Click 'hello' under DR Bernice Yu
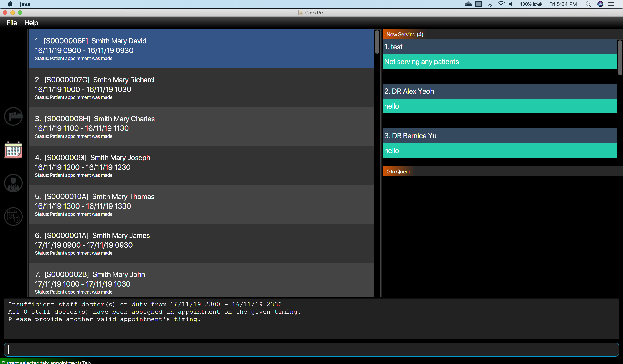This screenshot has width=623, height=364. click(500, 150)
